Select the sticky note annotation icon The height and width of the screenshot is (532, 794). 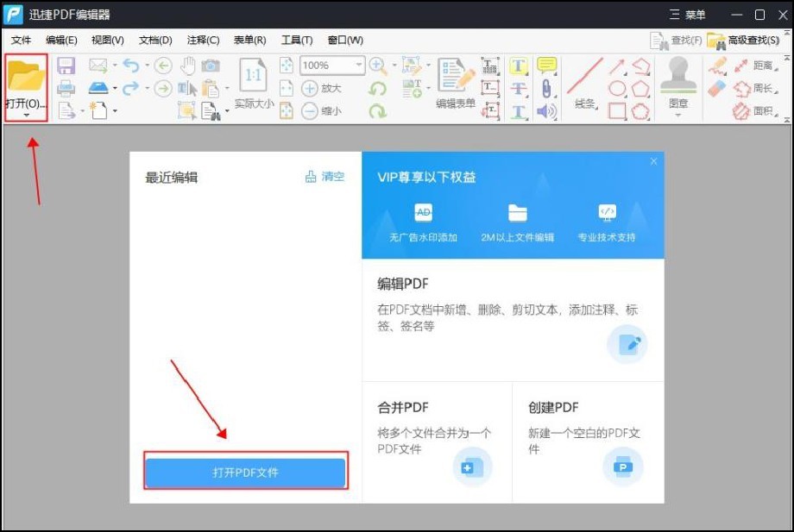tap(545, 64)
